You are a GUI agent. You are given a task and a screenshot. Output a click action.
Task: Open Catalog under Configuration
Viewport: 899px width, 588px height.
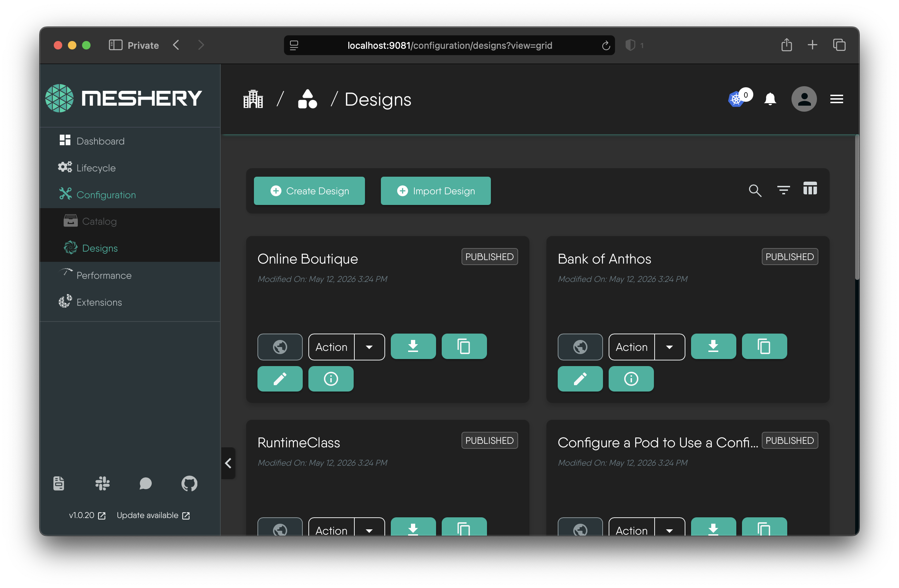(x=130, y=221)
